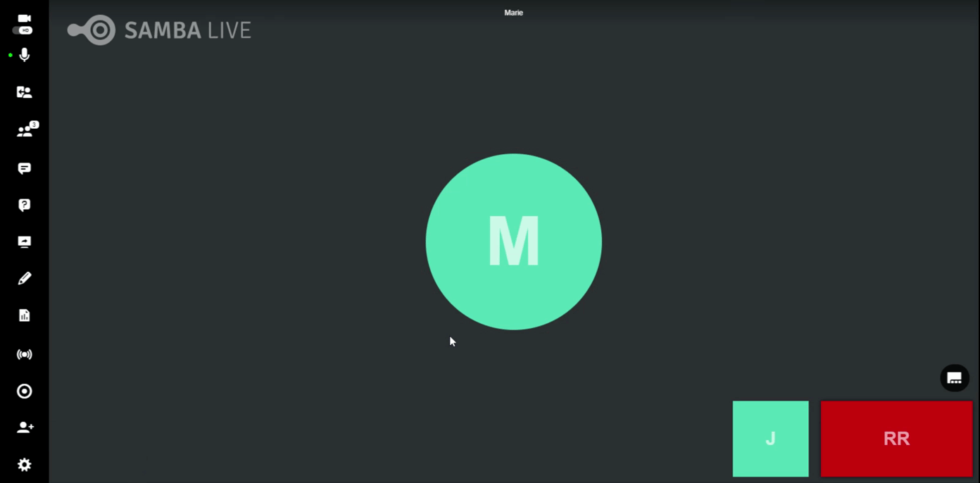Open the participants list with badge 3

26,130
